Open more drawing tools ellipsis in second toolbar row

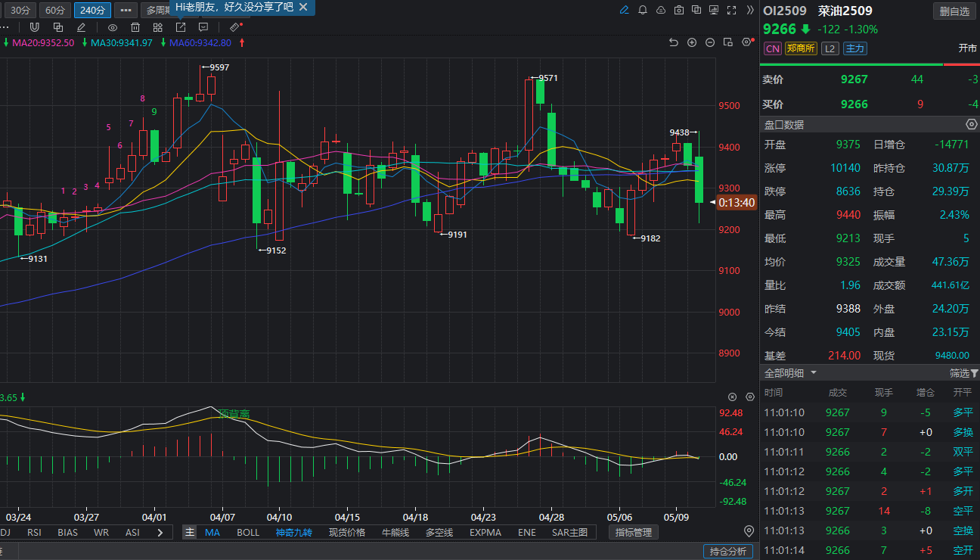(x=5, y=27)
